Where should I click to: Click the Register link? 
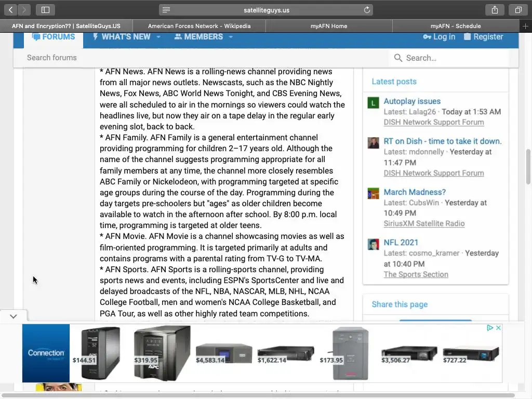488,37
